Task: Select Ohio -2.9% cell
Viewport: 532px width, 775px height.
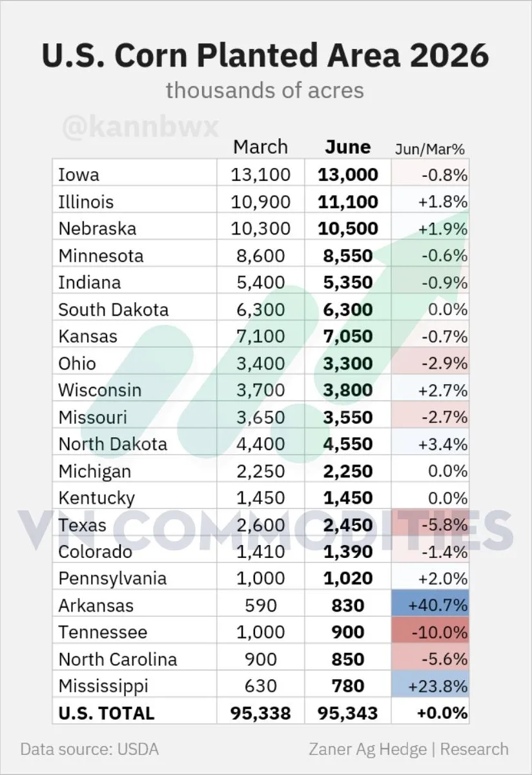Action: click(431, 364)
